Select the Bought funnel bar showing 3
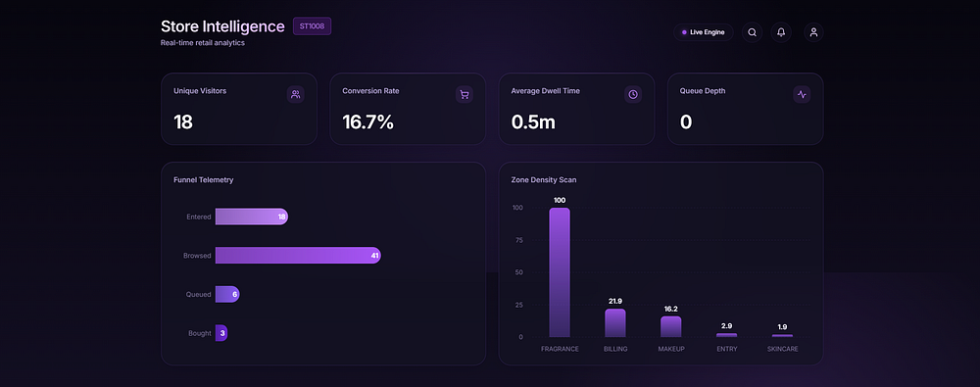This screenshot has width=980, height=387. point(221,333)
